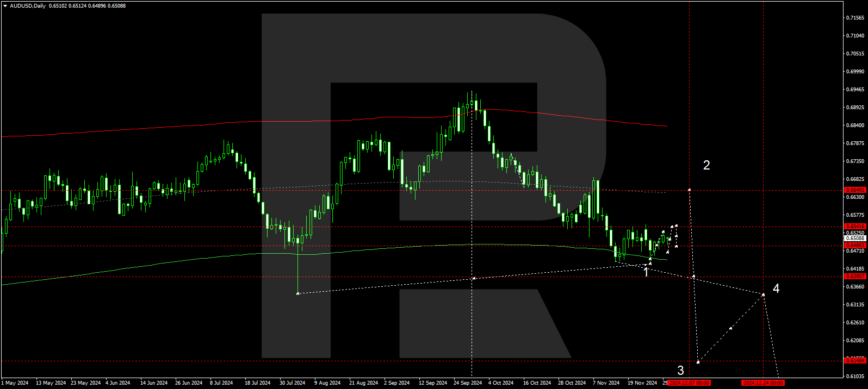Viewport: 868px width, 389px height.
Task: Click the 19 Nov 2024 date label
Action: pyautogui.click(x=642, y=383)
